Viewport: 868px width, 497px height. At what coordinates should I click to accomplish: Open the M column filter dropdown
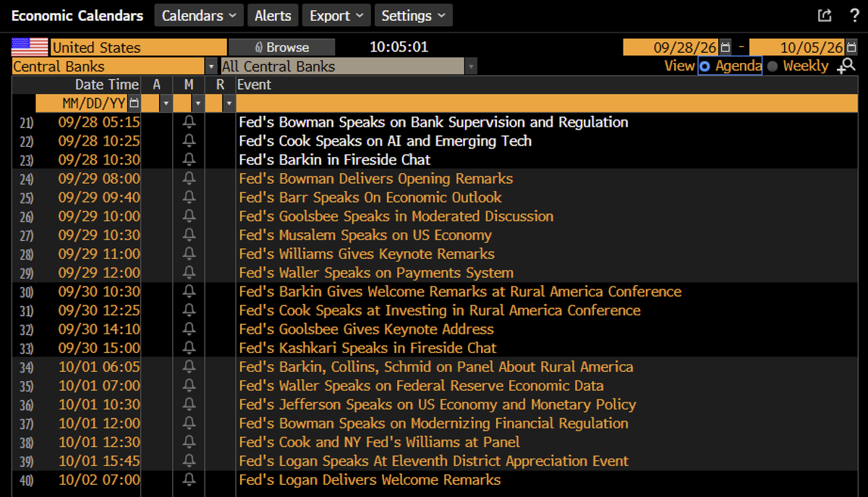197,103
